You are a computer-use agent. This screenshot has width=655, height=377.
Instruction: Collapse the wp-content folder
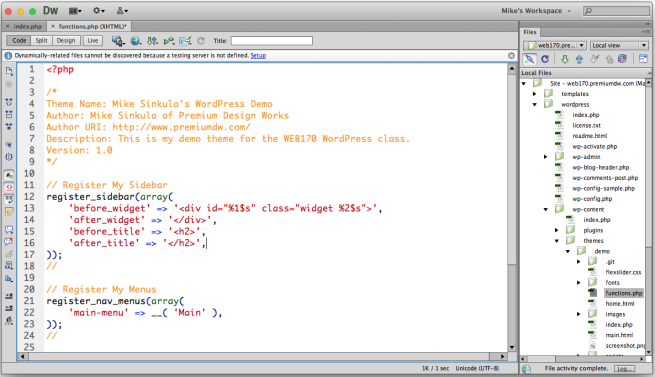coord(546,209)
